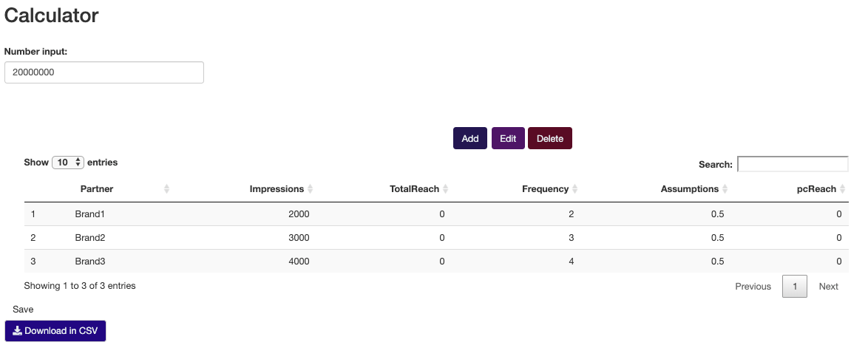Click sort icon beside Frequency column
This screenshot has width=868, height=362.
575,189
